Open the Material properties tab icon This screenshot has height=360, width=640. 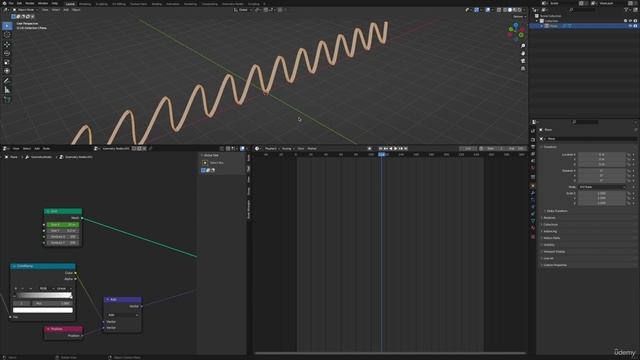click(533, 228)
